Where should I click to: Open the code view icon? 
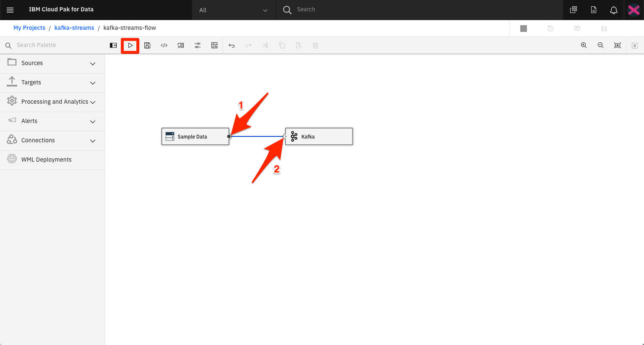click(x=164, y=45)
